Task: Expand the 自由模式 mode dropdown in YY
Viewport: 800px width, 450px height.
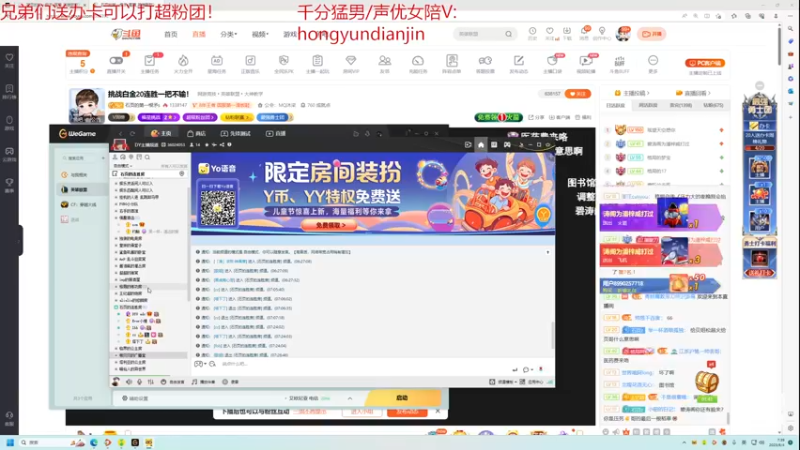Action: (x=123, y=166)
